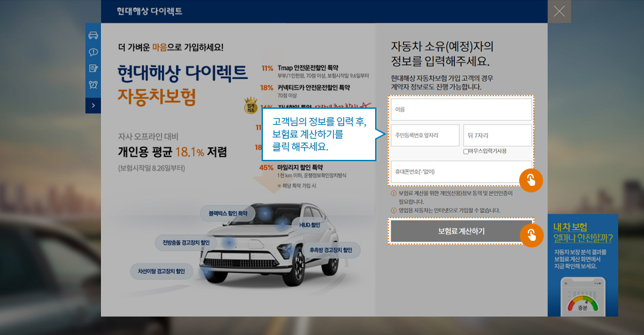Click the HUD 할인 label
644x335 pixels.
pos(309,225)
